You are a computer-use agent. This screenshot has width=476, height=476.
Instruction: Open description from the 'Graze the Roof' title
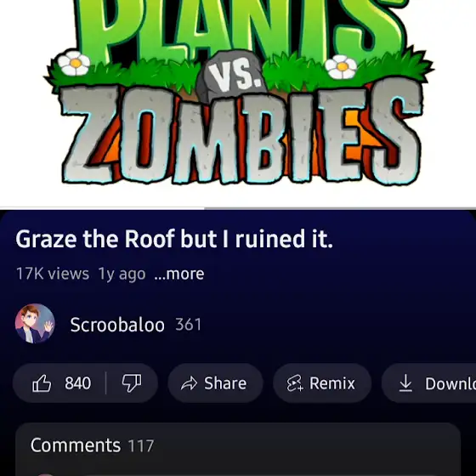pyautogui.click(x=174, y=239)
